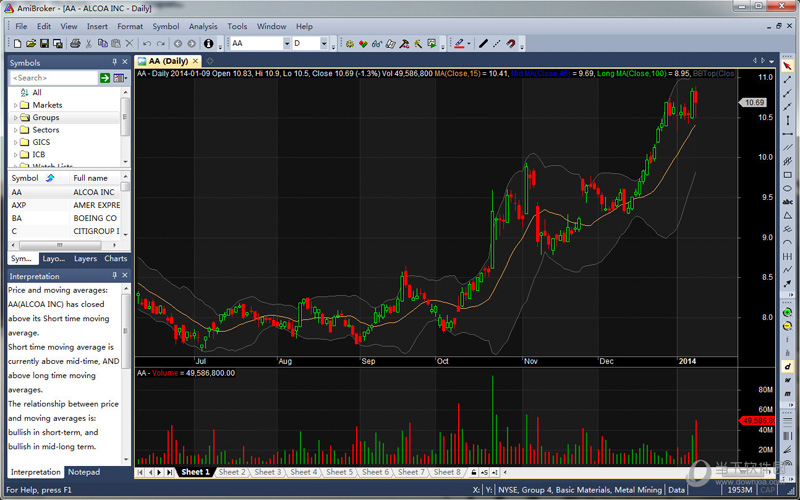800x500 pixels.
Task: Click green go arrow beside Search
Action: pyautogui.click(x=105, y=78)
